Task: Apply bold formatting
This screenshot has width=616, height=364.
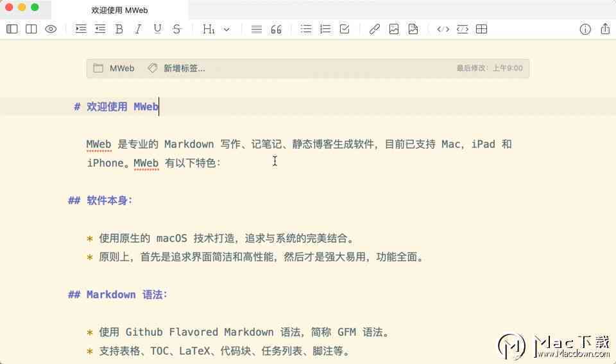Action: [119, 29]
